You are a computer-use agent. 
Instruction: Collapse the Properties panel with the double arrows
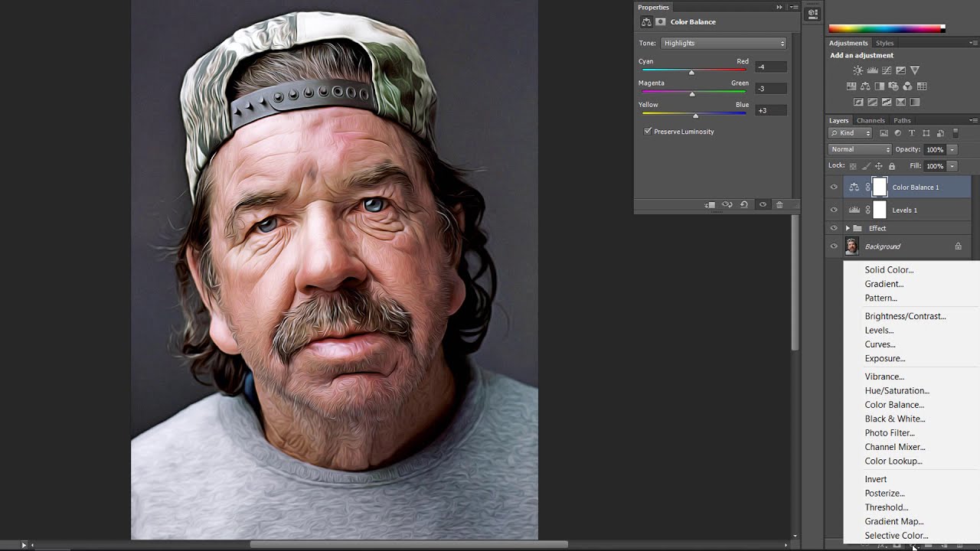coord(779,7)
